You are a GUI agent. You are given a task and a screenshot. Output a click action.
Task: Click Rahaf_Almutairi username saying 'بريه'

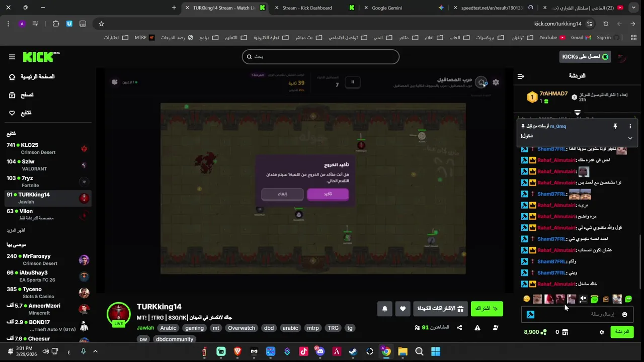pyautogui.click(x=556, y=205)
